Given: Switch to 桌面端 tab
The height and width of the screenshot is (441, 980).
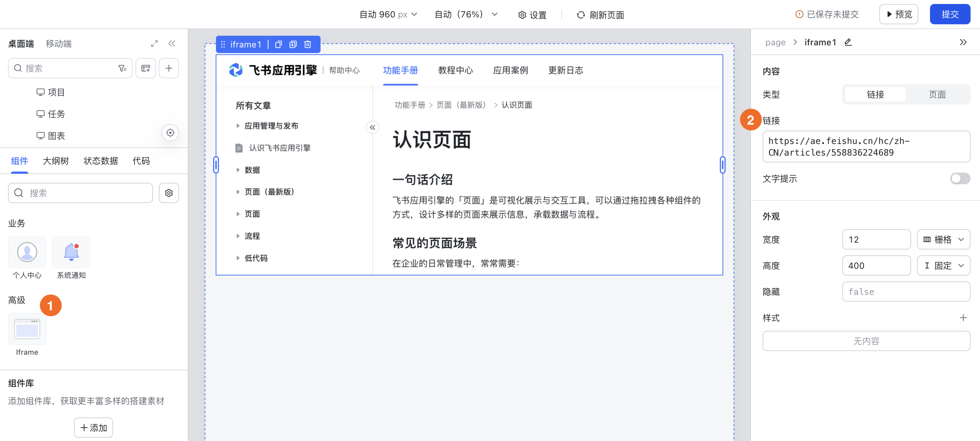Looking at the screenshot, I should (21, 44).
